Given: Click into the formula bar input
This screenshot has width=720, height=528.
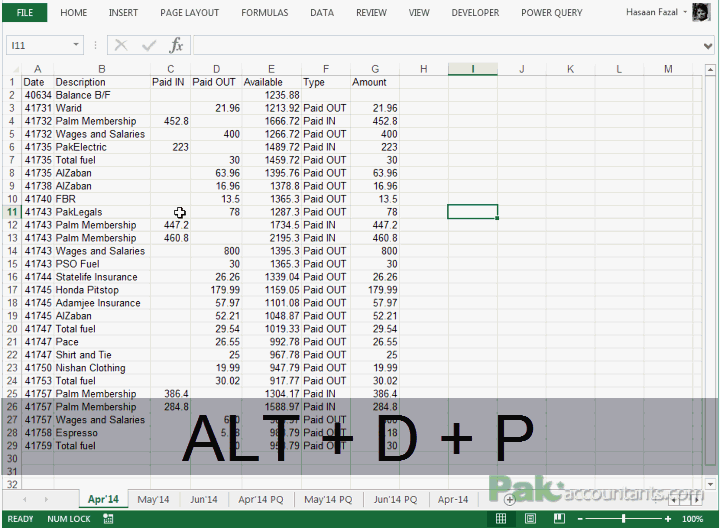Looking at the screenshot, I should (448, 45).
